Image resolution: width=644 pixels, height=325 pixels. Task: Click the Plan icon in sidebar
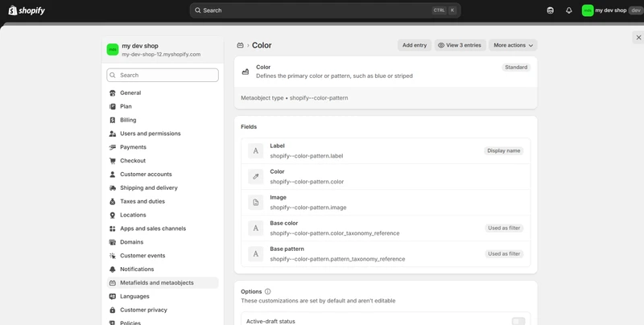113,107
